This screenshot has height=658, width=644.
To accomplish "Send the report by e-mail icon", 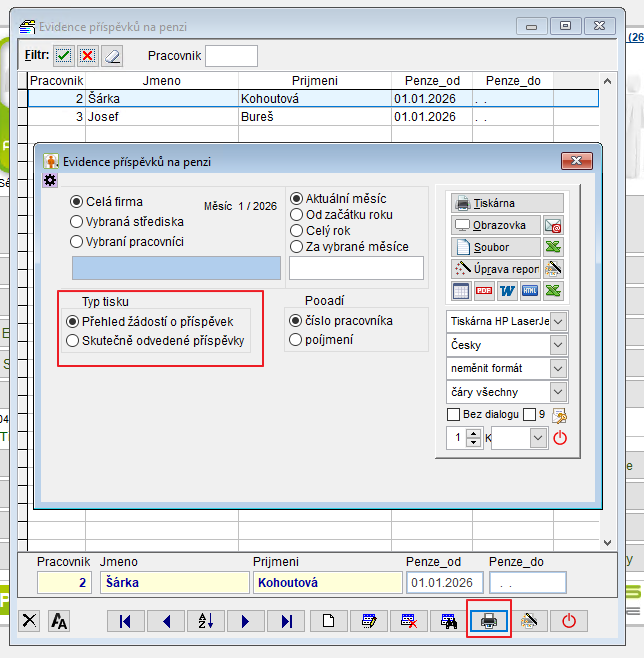I will click(x=554, y=225).
